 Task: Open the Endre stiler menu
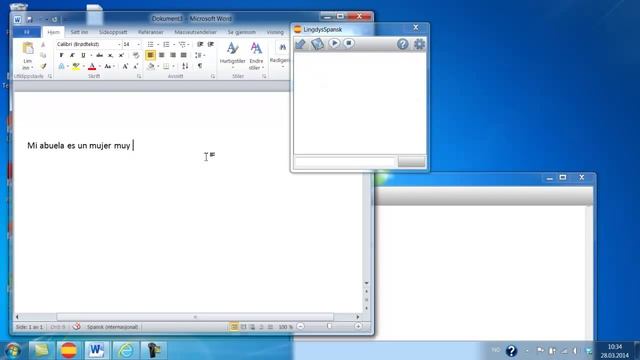(256, 56)
